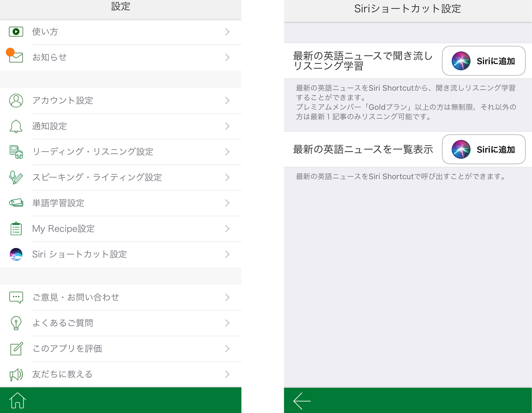Click the Siri ショートカット設定 orb icon

point(16,254)
